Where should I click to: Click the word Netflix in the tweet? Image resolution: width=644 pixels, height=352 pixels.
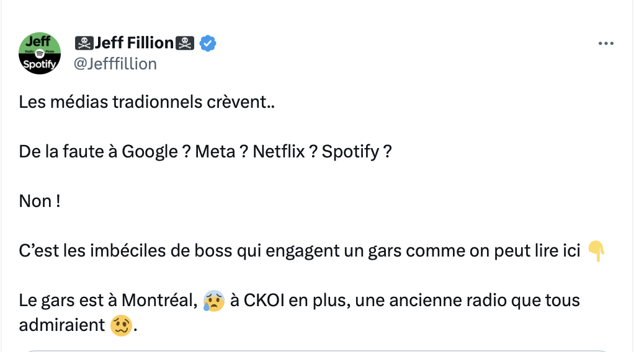pos(279,152)
